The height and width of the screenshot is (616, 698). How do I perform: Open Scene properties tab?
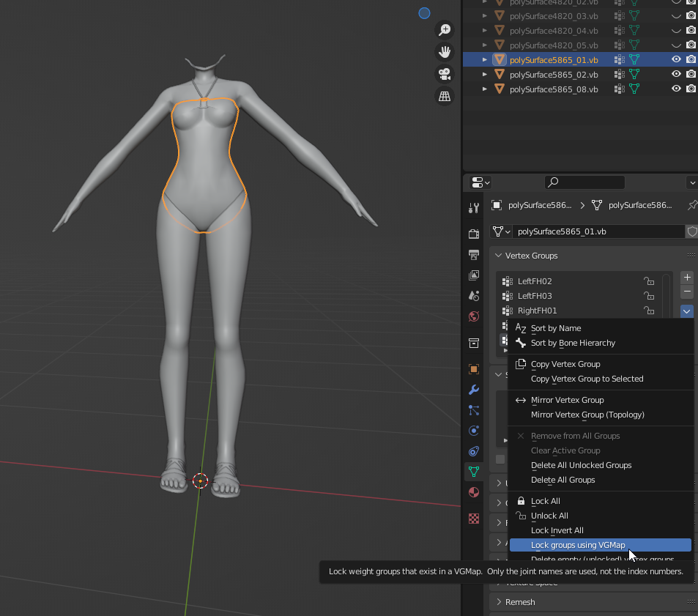pos(474,295)
